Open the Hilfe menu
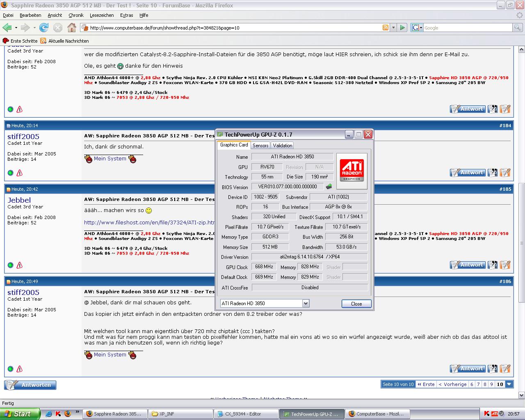 point(144,15)
